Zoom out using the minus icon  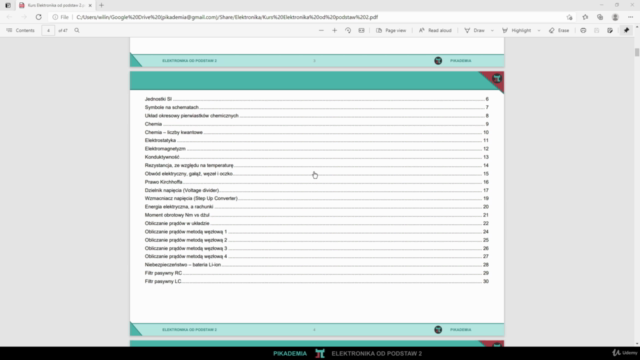pyautogui.click(x=321, y=30)
